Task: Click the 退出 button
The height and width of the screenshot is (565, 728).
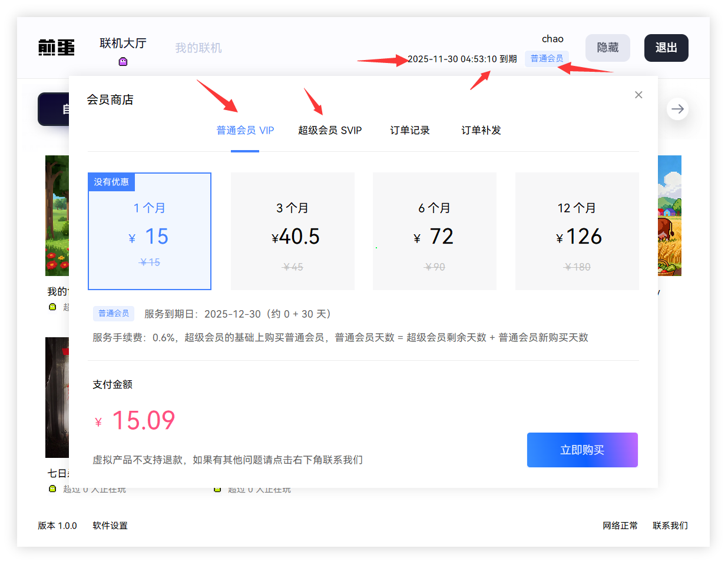Action: point(666,48)
